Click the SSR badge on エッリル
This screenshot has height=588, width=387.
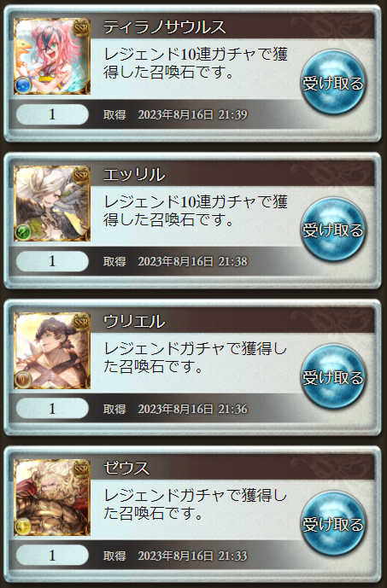tap(81, 174)
